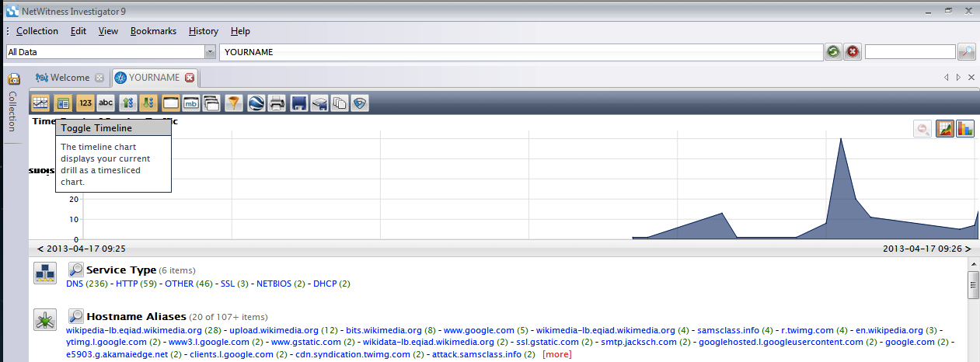Open the Bookmarks menu

(x=153, y=31)
